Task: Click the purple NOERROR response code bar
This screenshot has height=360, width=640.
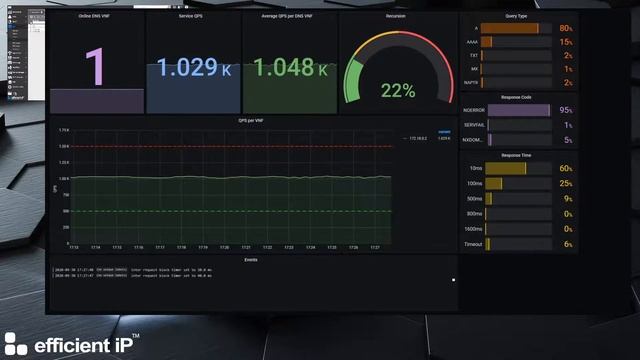Action: click(x=519, y=110)
